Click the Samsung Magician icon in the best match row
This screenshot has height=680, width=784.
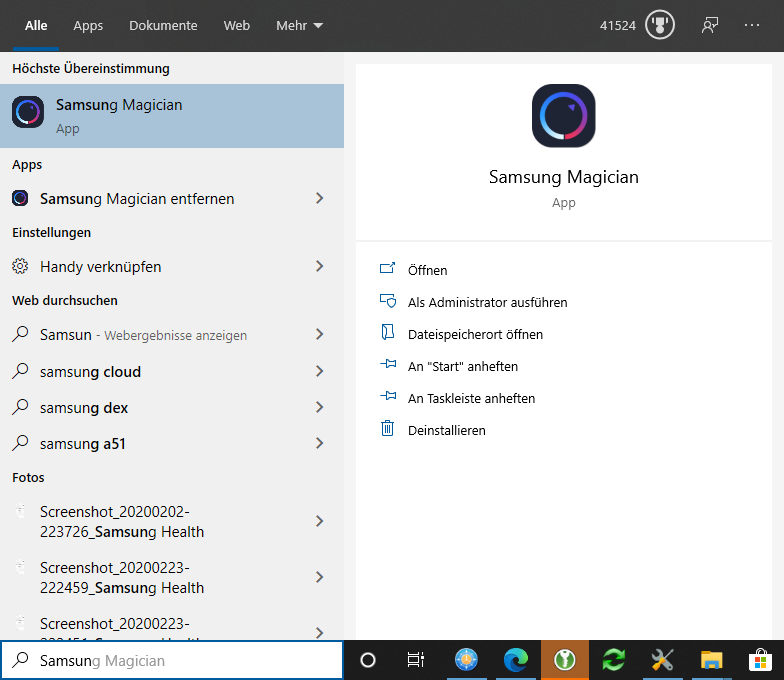tap(28, 112)
